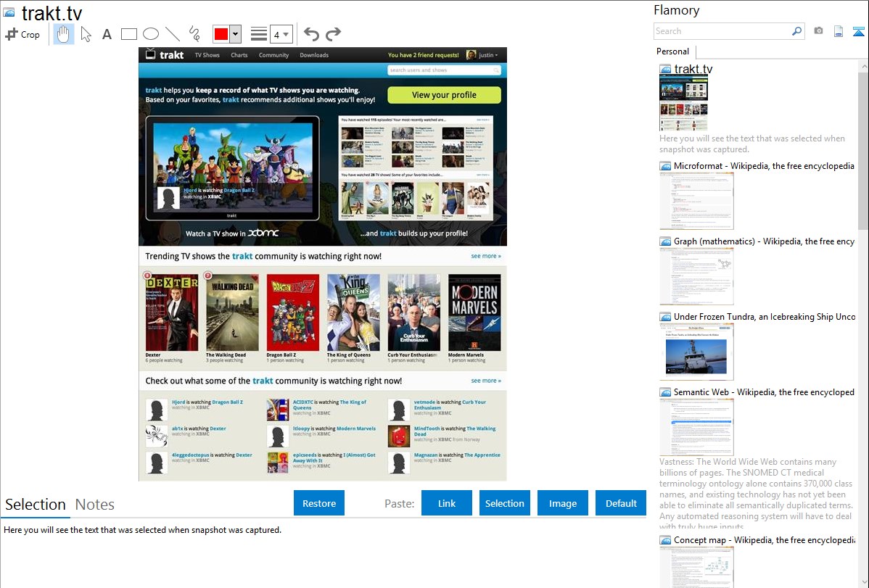Activate the hand pan tool

[64, 34]
